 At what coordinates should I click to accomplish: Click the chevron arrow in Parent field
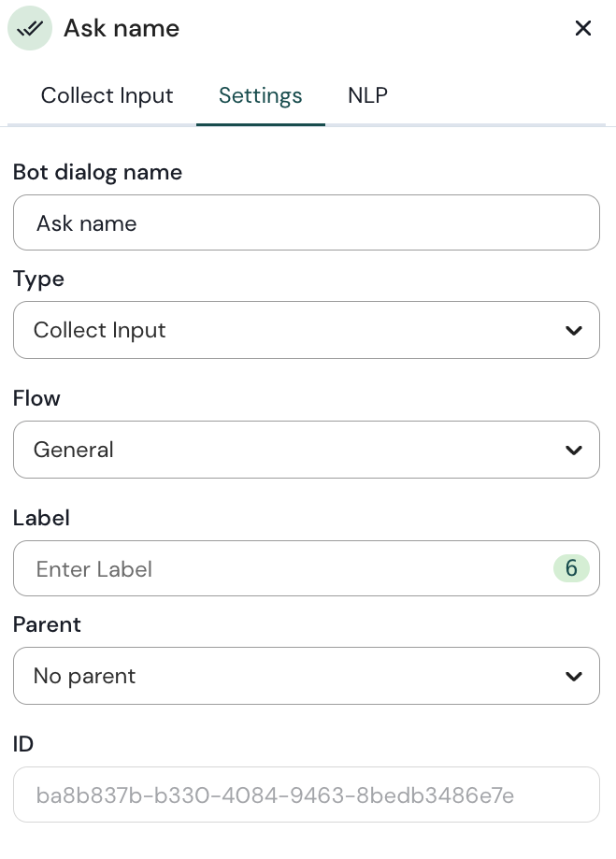point(574,676)
